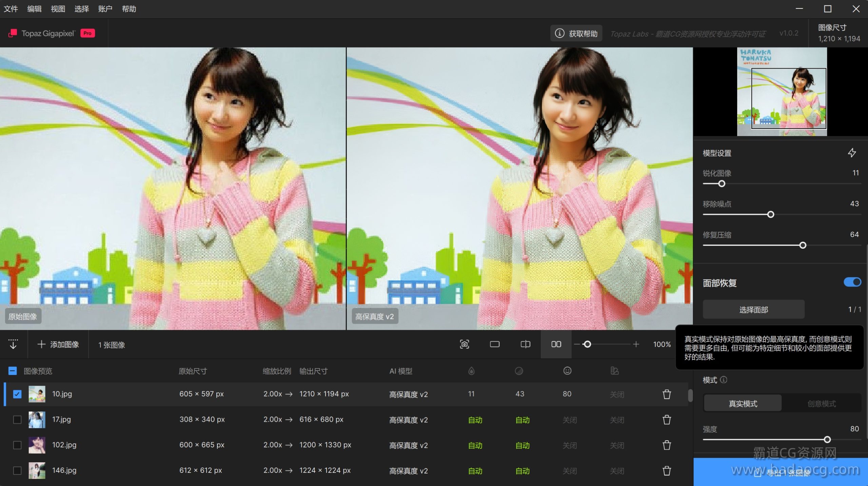This screenshot has width=868, height=486.
Task: Click the select-all images checkbox
Action: coord(13,371)
